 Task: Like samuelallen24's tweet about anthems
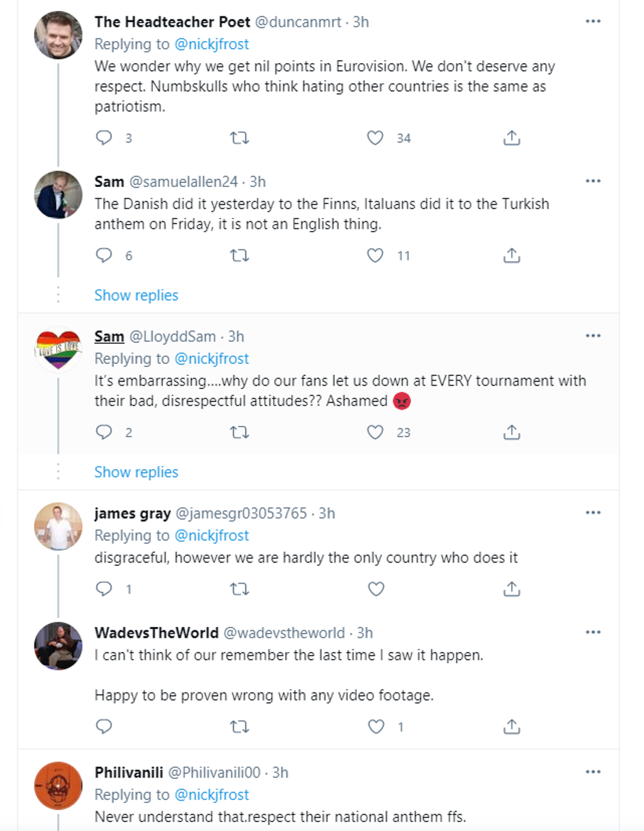(375, 256)
